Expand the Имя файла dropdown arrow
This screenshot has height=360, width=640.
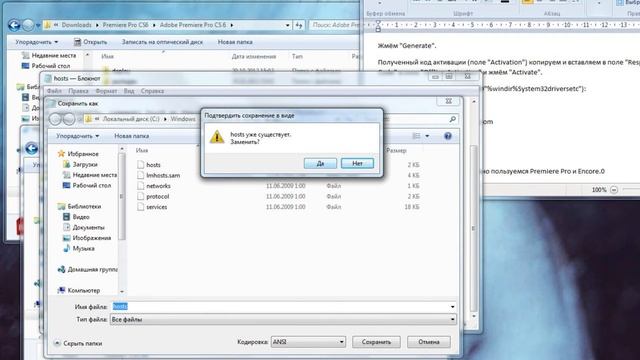452,307
